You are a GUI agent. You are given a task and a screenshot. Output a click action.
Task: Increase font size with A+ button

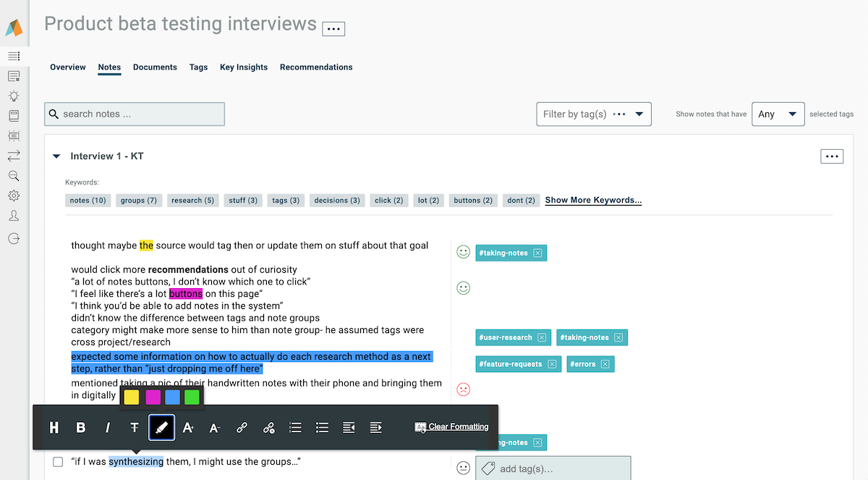pos(188,428)
